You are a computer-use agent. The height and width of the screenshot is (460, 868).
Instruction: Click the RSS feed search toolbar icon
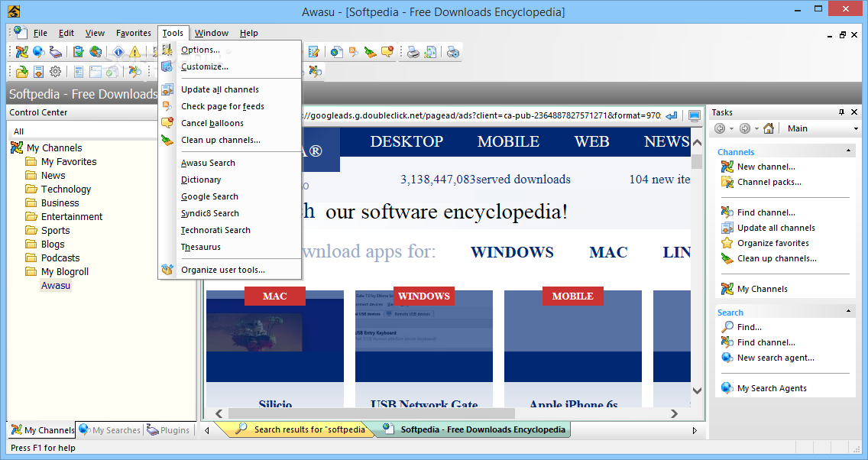(353, 52)
